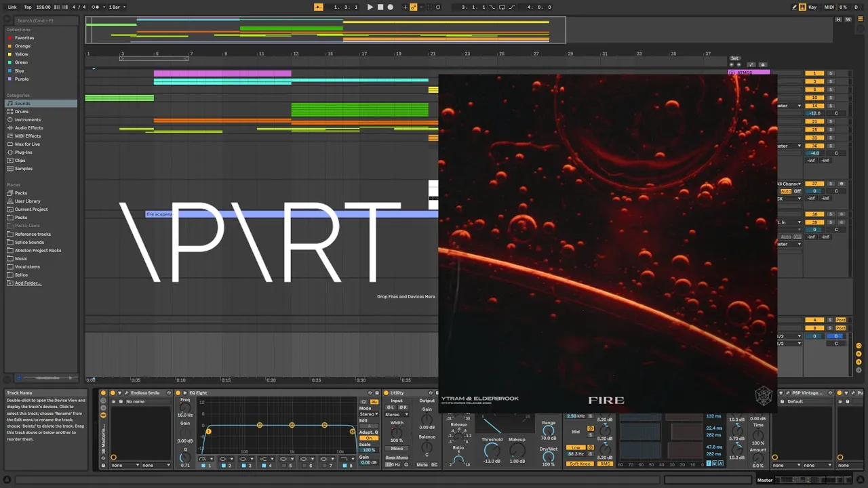This screenshot has width=868, height=488.
Task: Toggle the metronome button
Action: pos(96,7)
